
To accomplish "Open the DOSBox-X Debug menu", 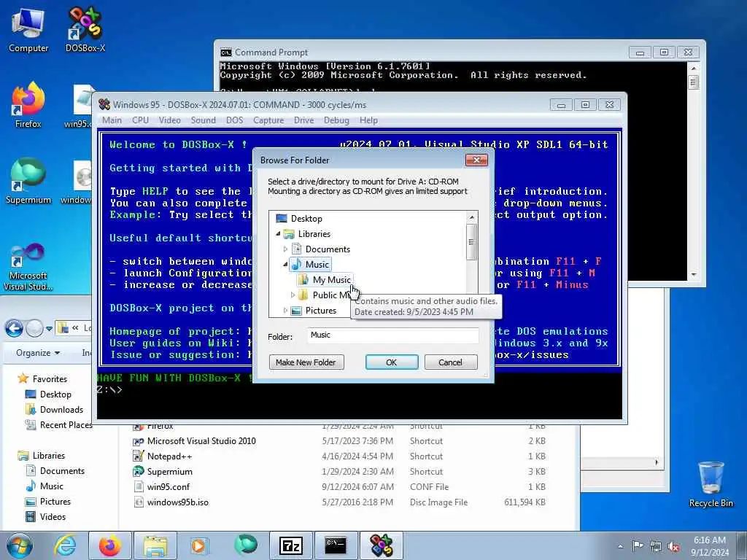I will pyautogui.click(x=336, y=120).
